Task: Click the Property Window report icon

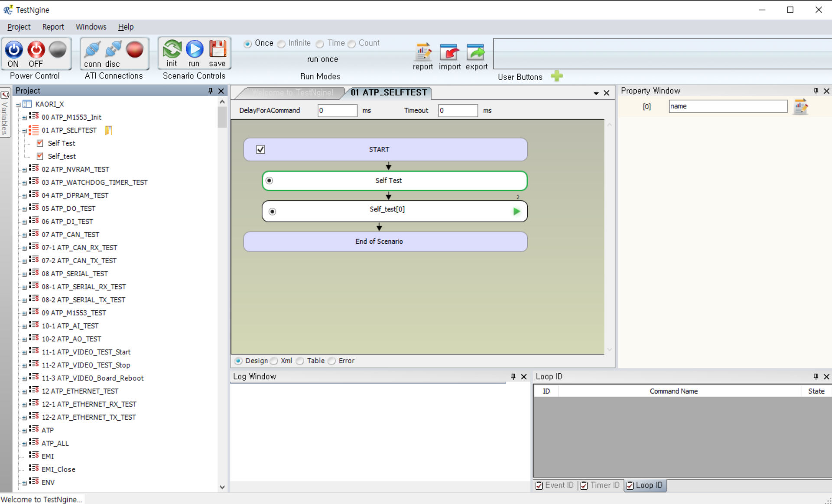Action: tap(800, 107)
